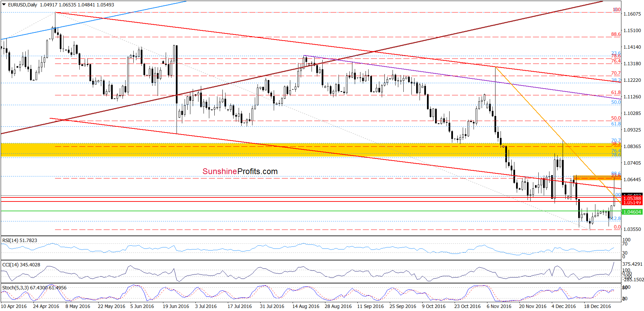Image resolution: width=644 pixels, height=311 pixels.
Task: Click the 375.4291 CCI scale value
Action: [633, 264]
